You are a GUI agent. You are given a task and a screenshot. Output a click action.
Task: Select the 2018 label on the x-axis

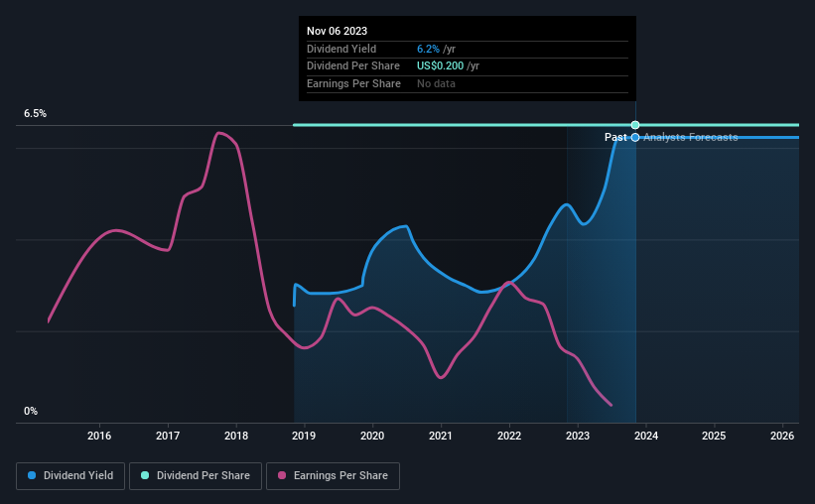pos(236,436)
